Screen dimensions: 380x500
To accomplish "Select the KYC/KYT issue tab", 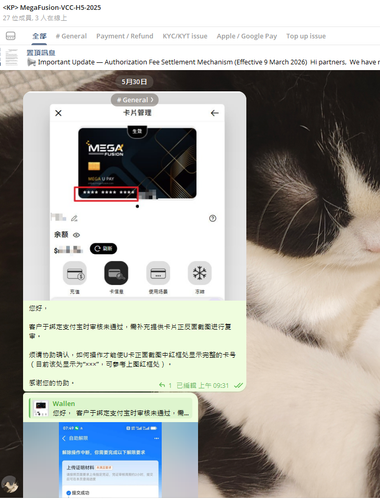I will 185,36.
